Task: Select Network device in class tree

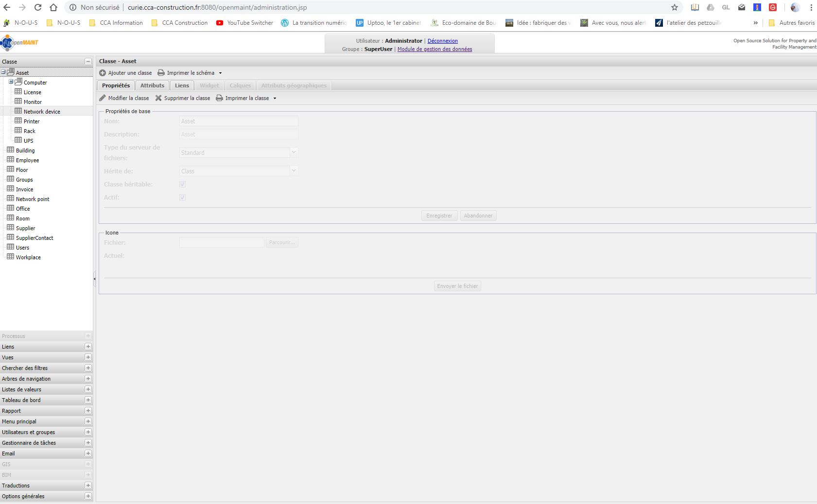Action: pos(42,112)
